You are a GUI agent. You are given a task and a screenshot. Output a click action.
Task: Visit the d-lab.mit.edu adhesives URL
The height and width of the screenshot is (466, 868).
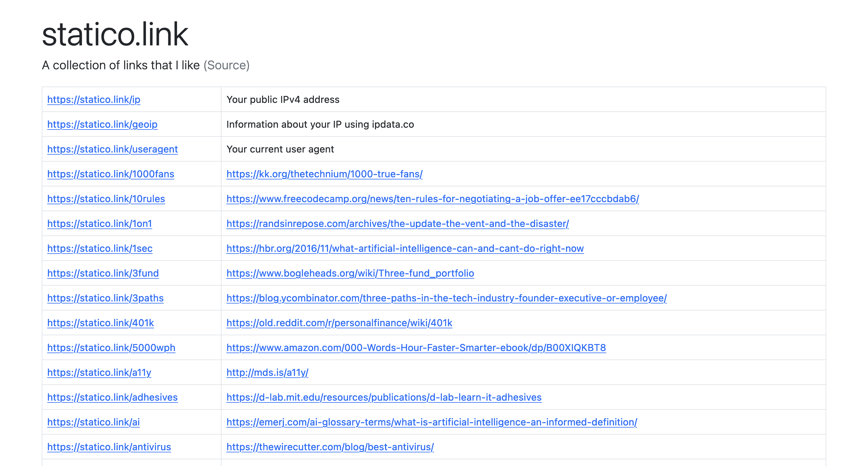coord(384,397)
